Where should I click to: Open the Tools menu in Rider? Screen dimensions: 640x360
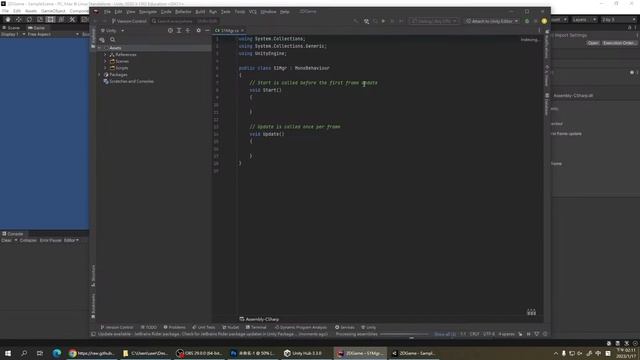240,12
